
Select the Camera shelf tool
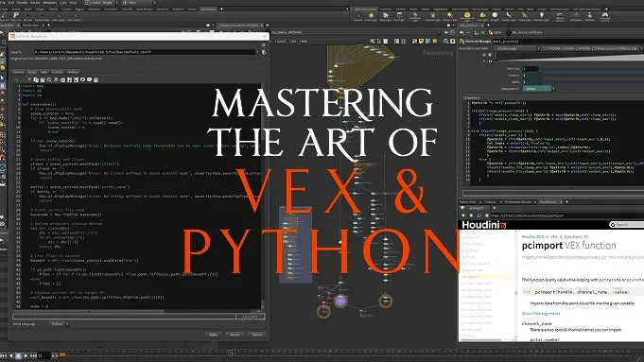[358, 16]
